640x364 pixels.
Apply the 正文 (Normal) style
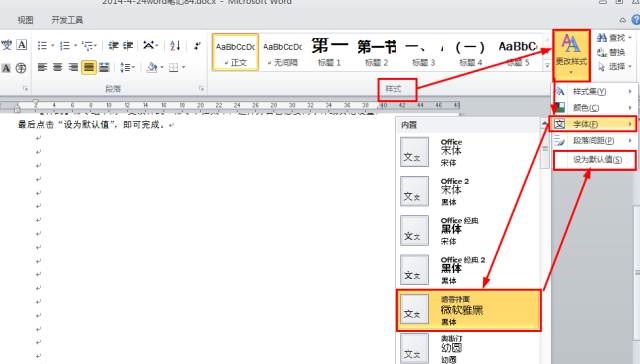pyautogui.click(x=236, y=53)
